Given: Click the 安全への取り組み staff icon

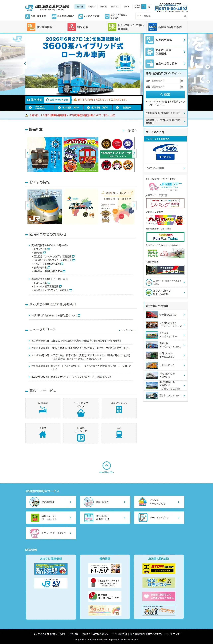Looking at the screenshot, I should pyautogui.click(x=150, y=63).
